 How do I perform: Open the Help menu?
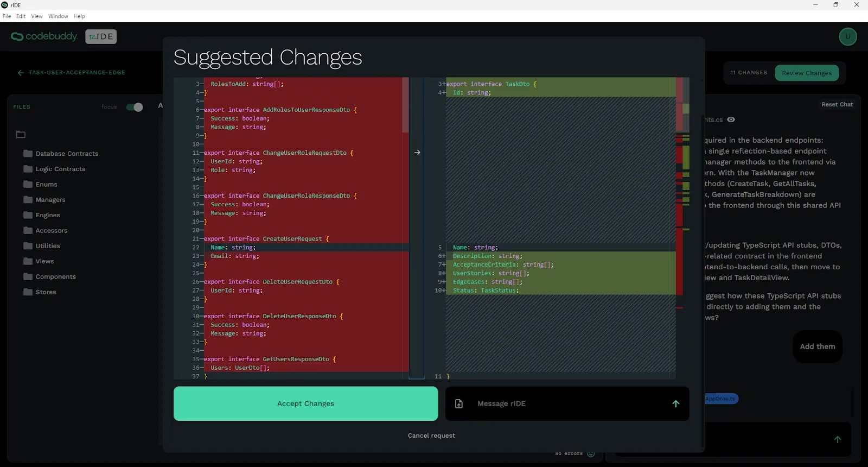pos(79,16)
